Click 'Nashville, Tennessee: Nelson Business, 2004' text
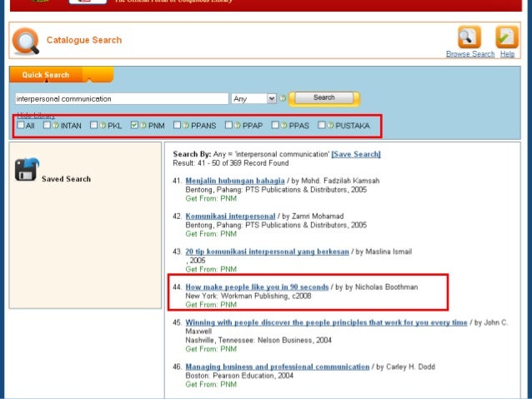Screen dimensions: 532x399 258,341
